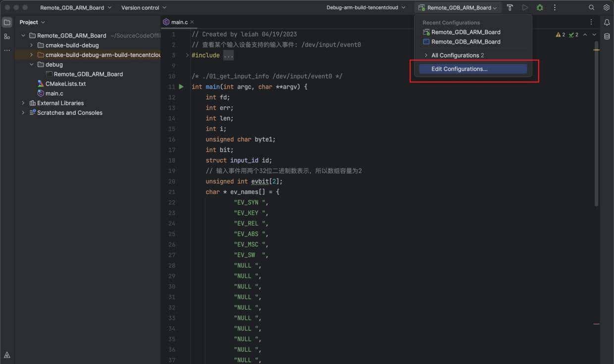614x364 pixels.
Task: Open the Structure tool window icon
Action: point(7,36)
